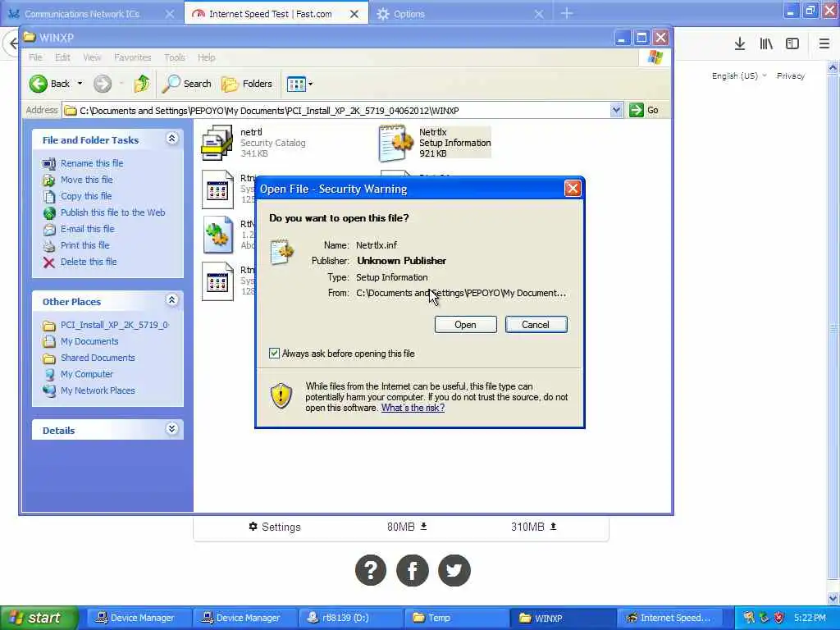Open the What's the risk? link
The image size is (840, 630).
click(x=413, y=408)
